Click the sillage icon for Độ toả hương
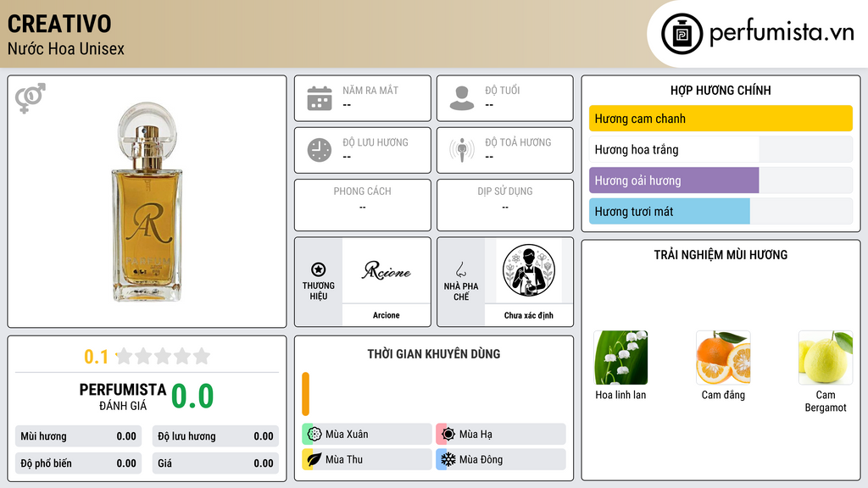 [x=462, y=150]
